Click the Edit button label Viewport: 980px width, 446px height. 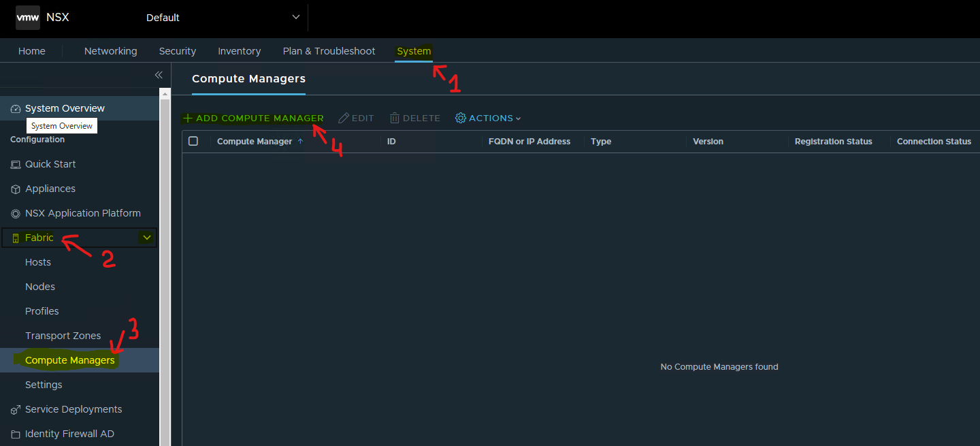tap(363, 118)
